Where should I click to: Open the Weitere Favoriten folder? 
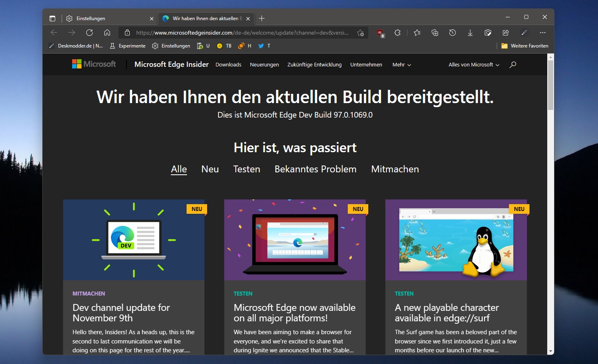(525, 46)
